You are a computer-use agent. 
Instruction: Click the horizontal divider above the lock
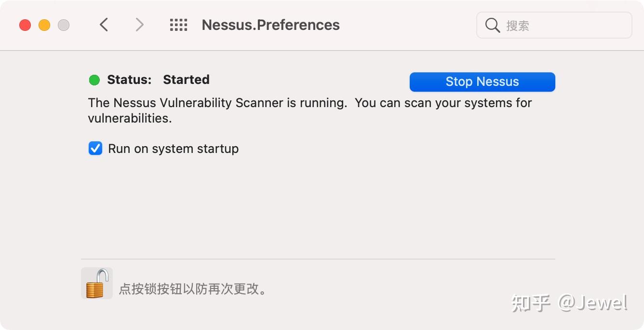[318, 259]
